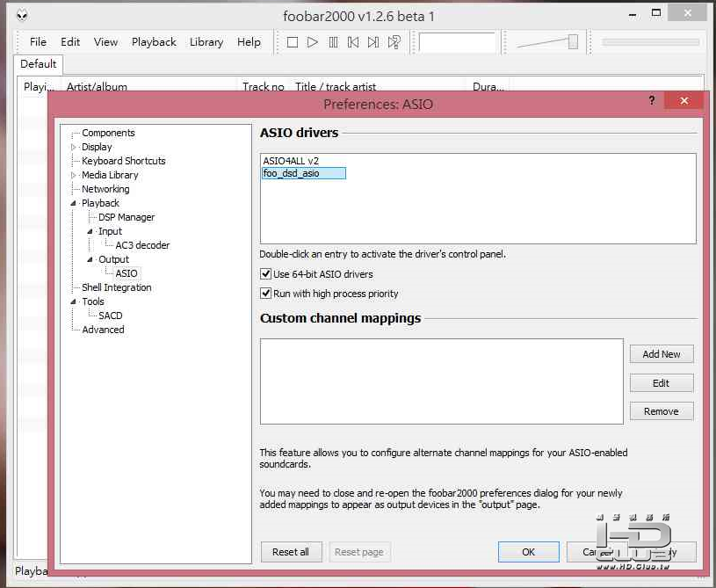Open the Playback menu
716x588 pixels.
(154, 42)
